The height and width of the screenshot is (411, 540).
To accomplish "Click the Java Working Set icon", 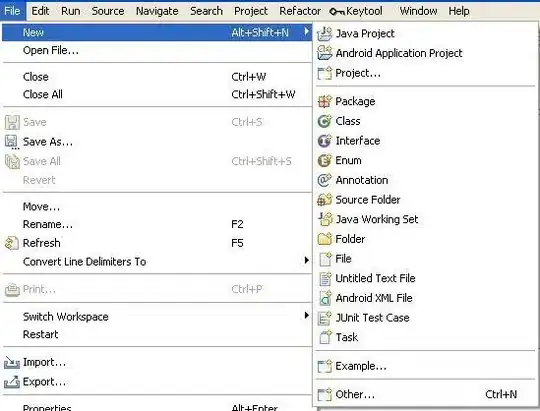I will [x=324, y=219].
